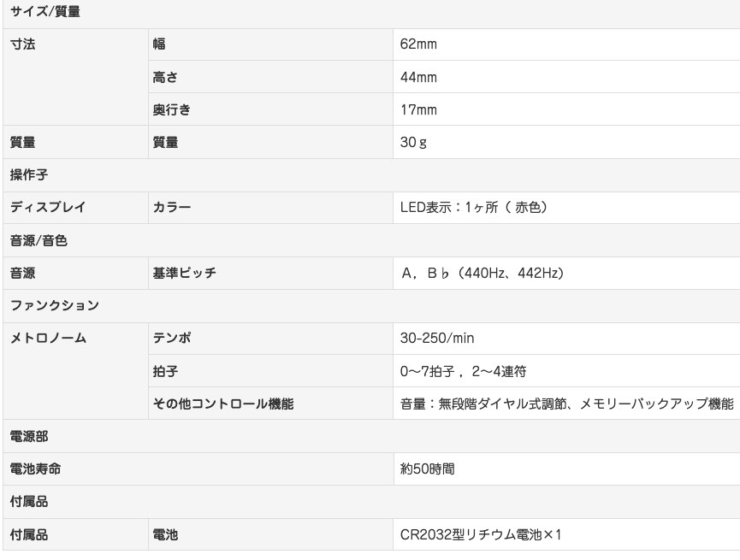Select the その他コントロール機能 label
The image size is (740, 560).
coord(222,404)
